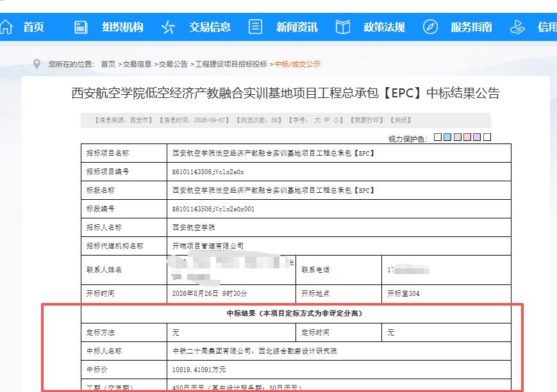
Task: Click the 政策法规 book icon
Action: (342, 27)
